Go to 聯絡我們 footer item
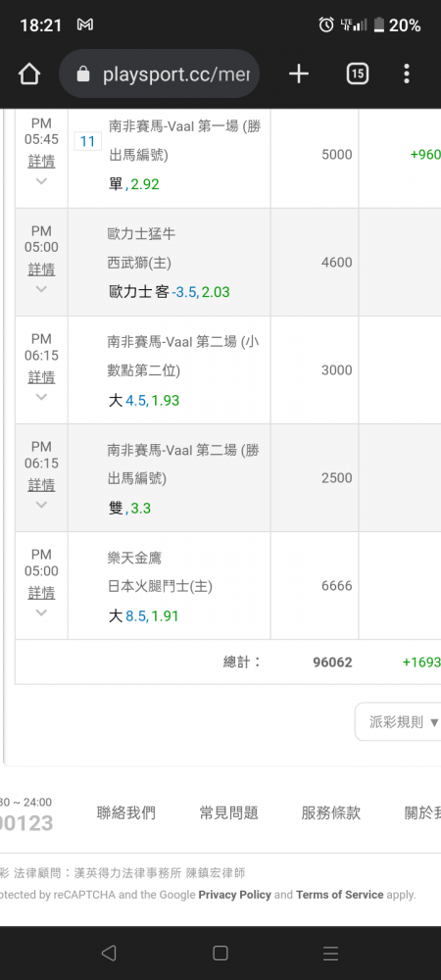The width and height of the screenshot is (441, 980). click(x=126, y=813)
